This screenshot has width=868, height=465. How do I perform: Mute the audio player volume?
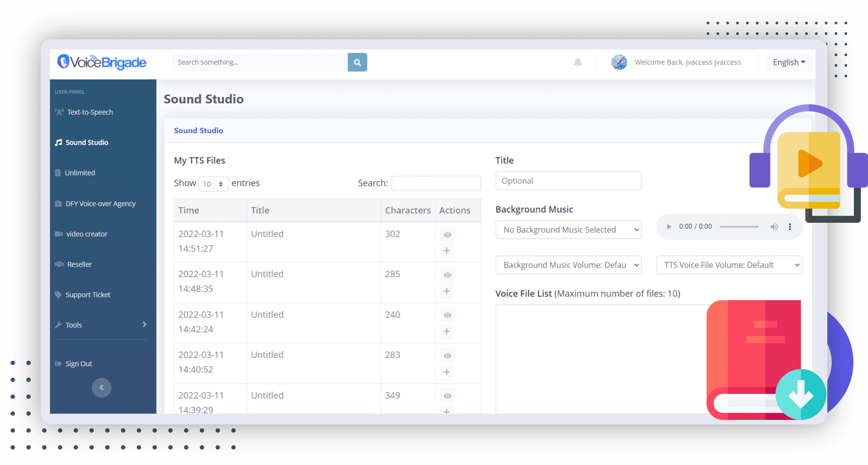(774, 227)
